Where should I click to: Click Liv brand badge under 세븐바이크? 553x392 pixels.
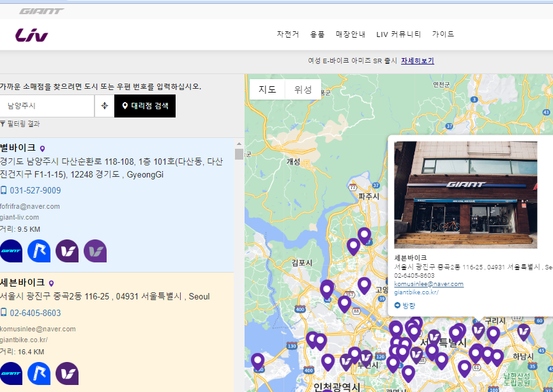pos(67,373)
